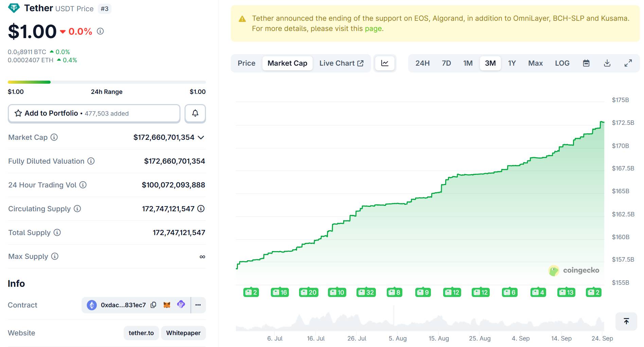Click the 0.0002407 ETH price text
Screen dimensions: 644x347
31,60
